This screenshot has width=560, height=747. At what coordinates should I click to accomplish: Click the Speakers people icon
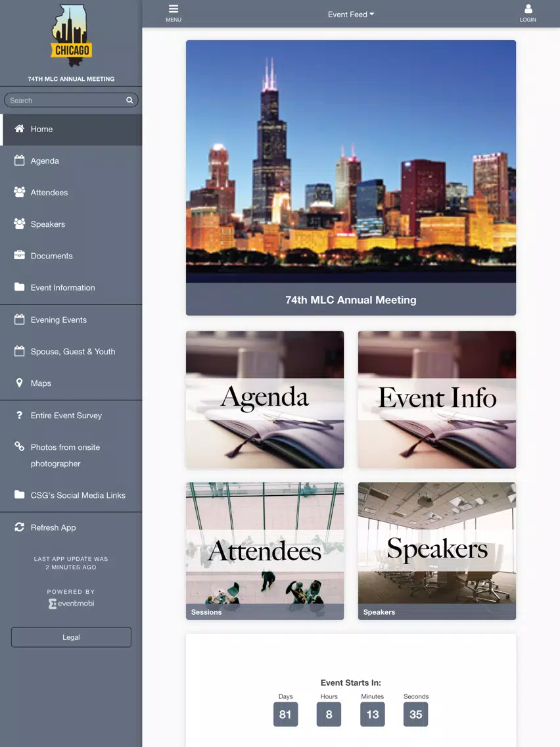pos(20,224)
